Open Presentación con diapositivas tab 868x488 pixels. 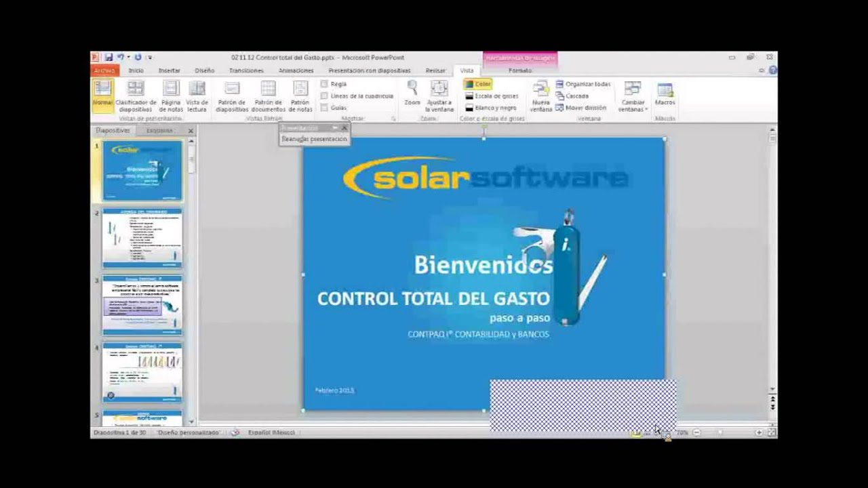[x=370, y=70]
